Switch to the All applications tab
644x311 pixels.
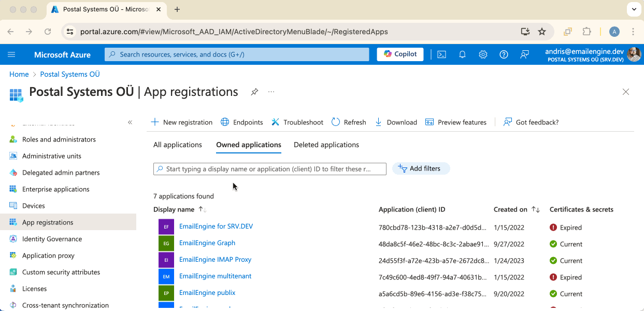(177, 145)
